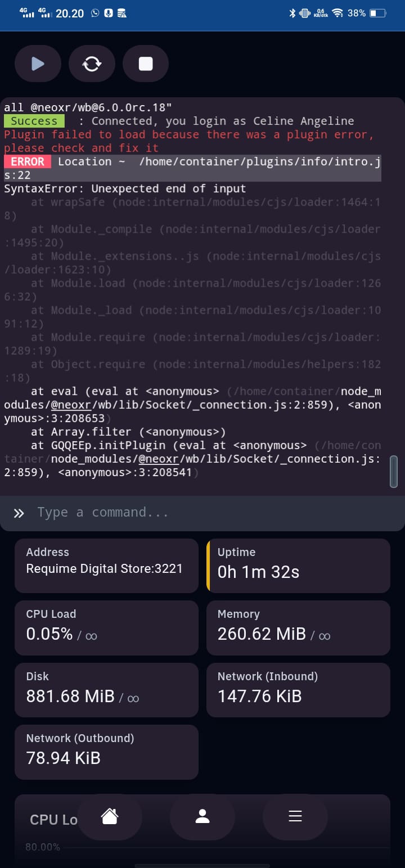Tap the WiFi signal status icon
The image size is (405, 868).
(x=338, y=13)
